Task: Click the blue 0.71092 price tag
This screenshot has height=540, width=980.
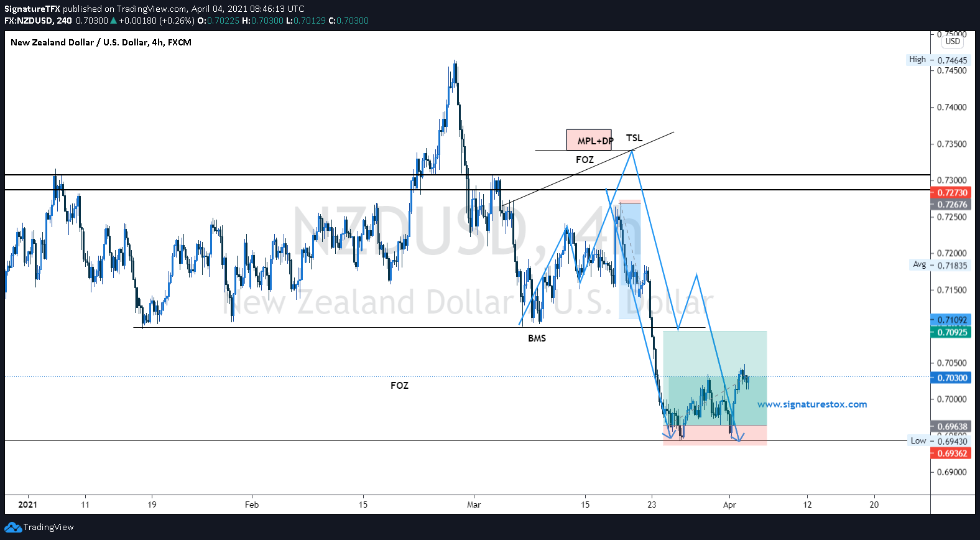Action: tap(952, 320)
